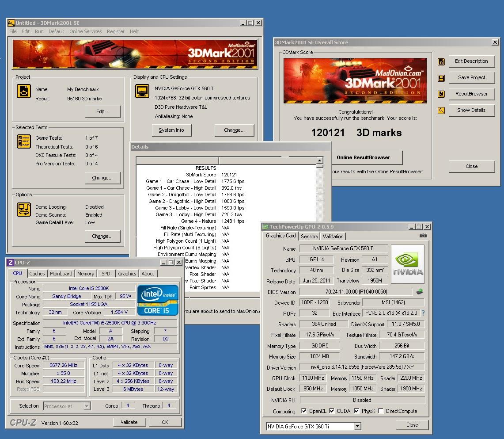Switch to the Graphics tab in CPU-Z
The height and width of the screenshot is (439, 504).
coord(127,274)
